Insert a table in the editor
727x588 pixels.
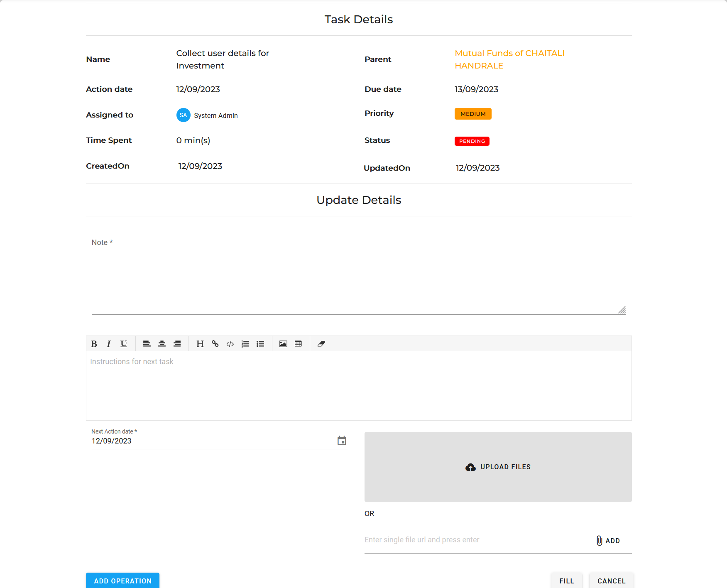pyautogui.click(x=298, y=344)
